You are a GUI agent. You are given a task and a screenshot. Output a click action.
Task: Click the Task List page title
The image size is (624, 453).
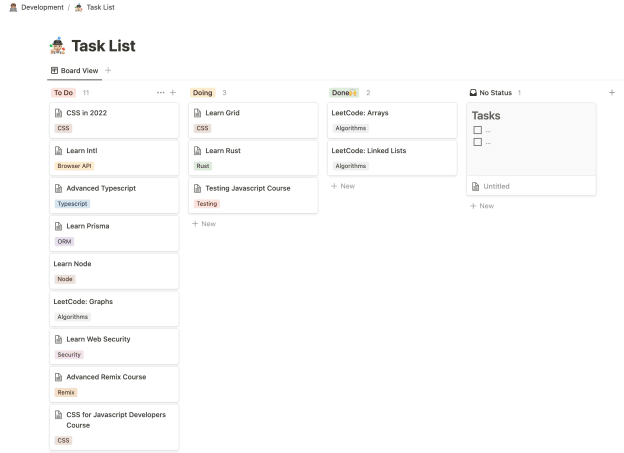tap(103, 46)
